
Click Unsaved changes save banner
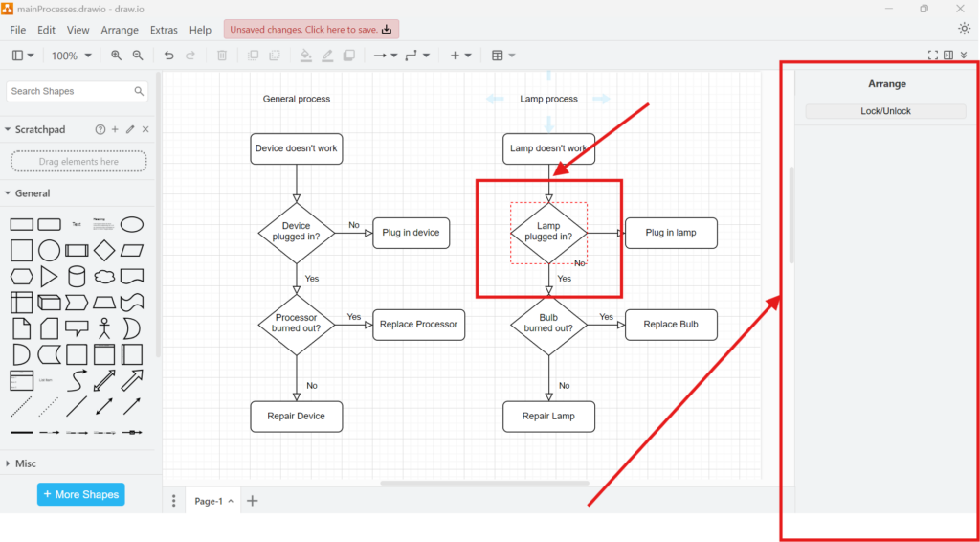pyautogui.click(x=311, y=30)
